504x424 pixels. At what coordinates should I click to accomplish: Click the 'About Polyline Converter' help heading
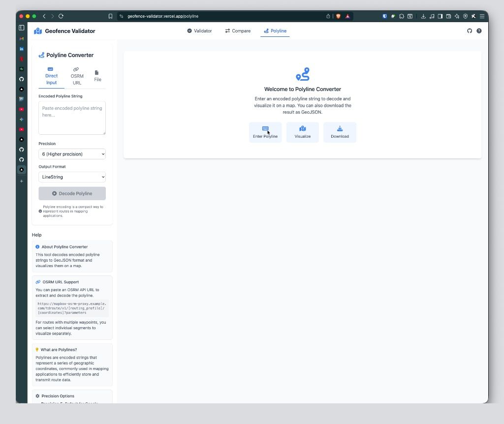point(64,247)
